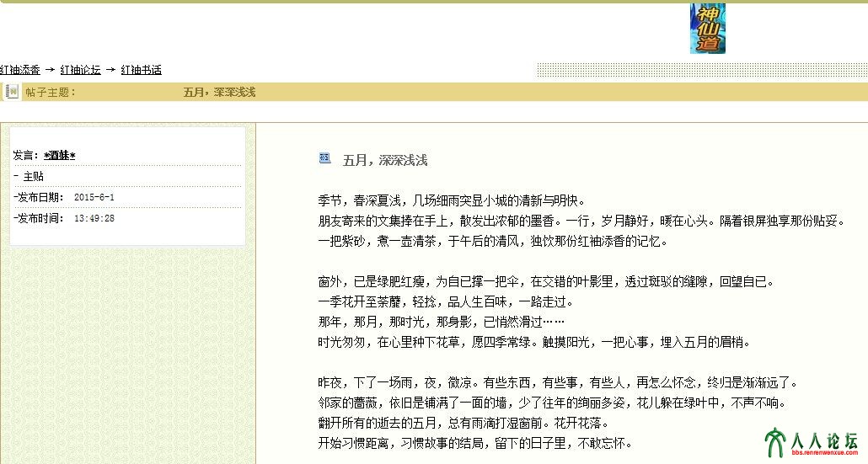Click the small post icon before article title
Image resolution: width=868 pixels, height=464 pixels.
pos(325,158)
